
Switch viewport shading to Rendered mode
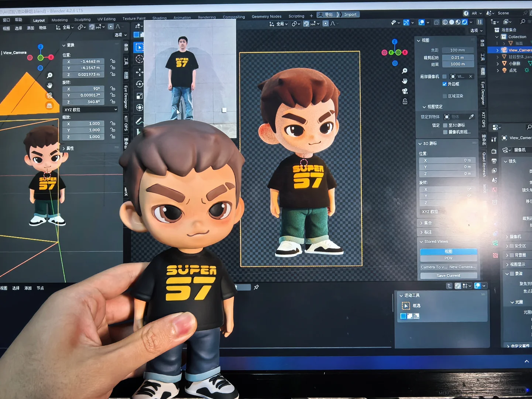(465, 23)
